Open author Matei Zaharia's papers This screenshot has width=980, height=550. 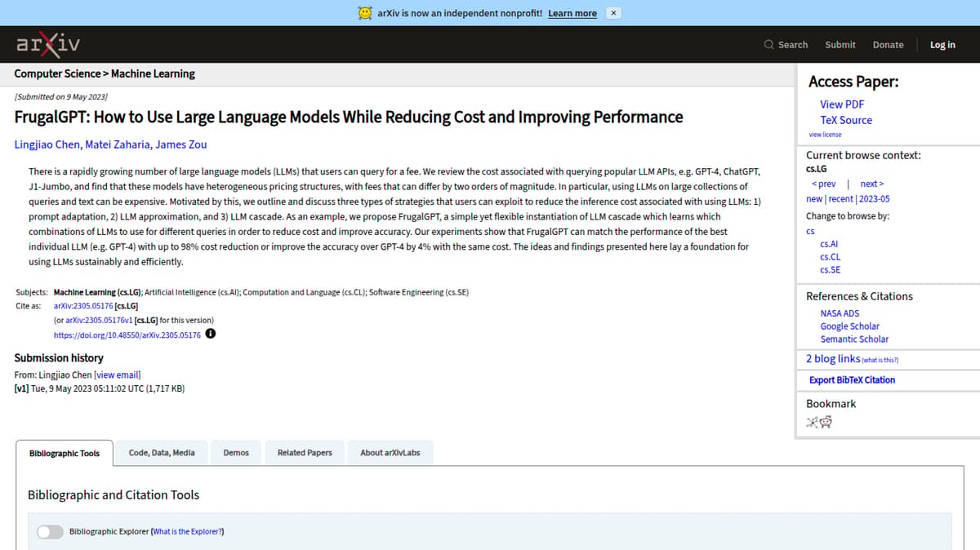pyautogui.click(x=118, y=144)
